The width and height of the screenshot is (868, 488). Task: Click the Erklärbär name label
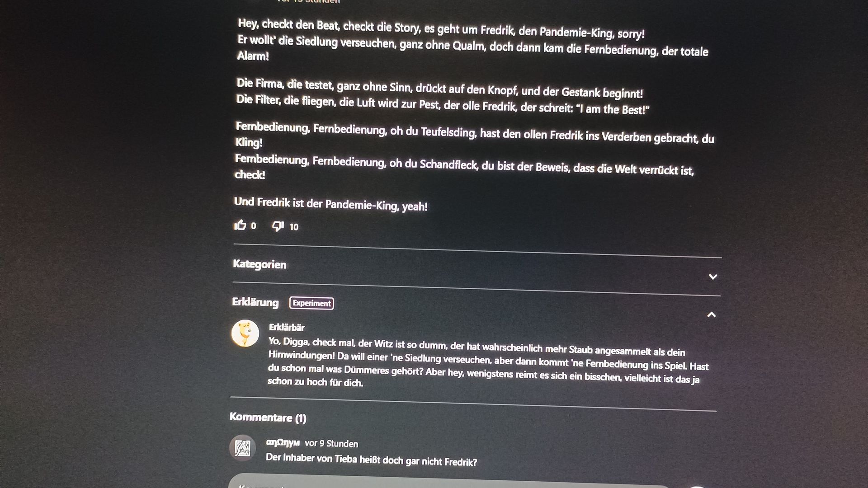tap(287, 327)
